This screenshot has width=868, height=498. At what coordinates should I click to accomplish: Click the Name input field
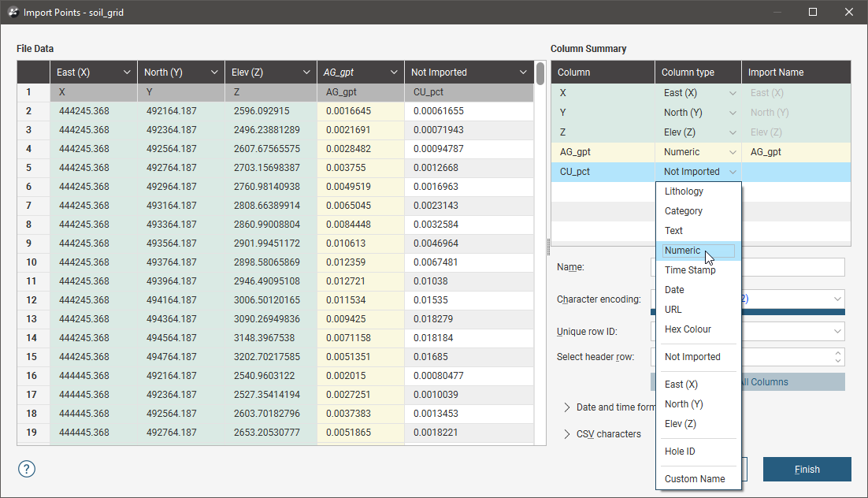[792, 267]
